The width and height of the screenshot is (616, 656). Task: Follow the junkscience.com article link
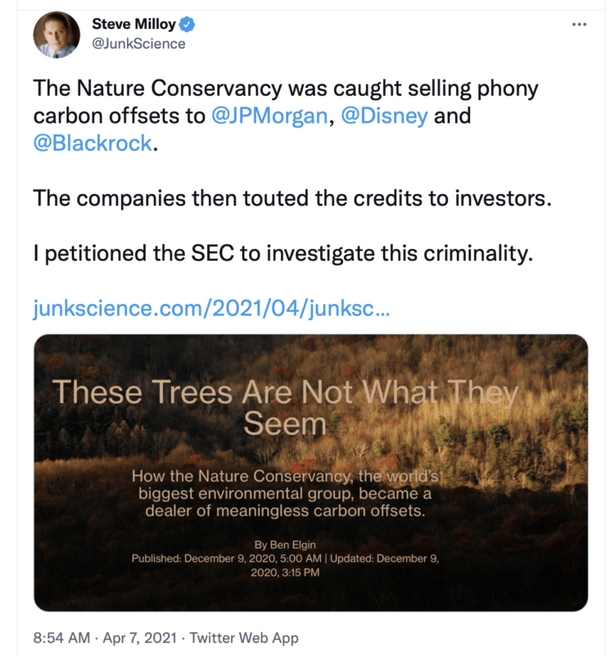[210, 307]
